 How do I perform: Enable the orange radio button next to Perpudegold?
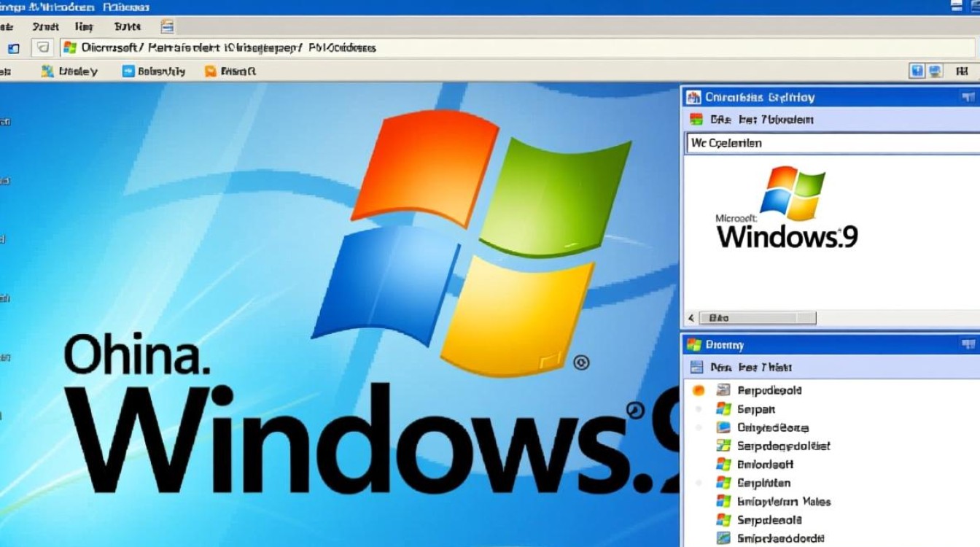coord(698,390)
